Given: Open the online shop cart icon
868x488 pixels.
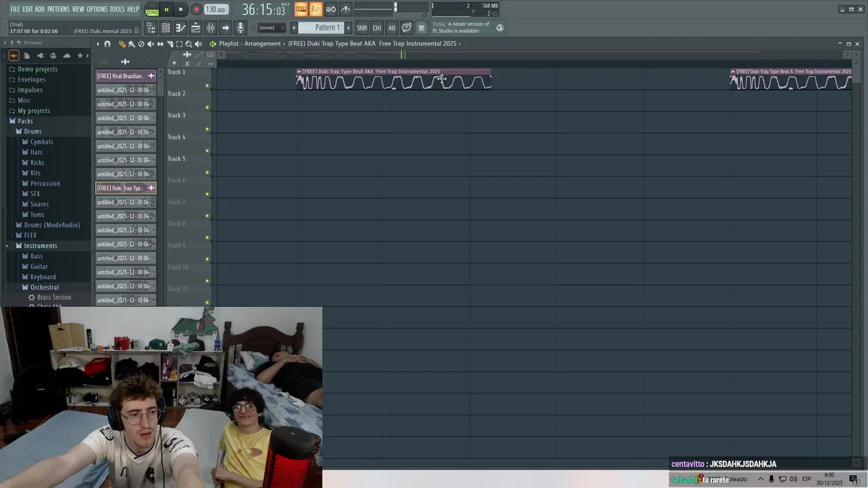Looking at the screenshot, I should click(x=421, y=28).
